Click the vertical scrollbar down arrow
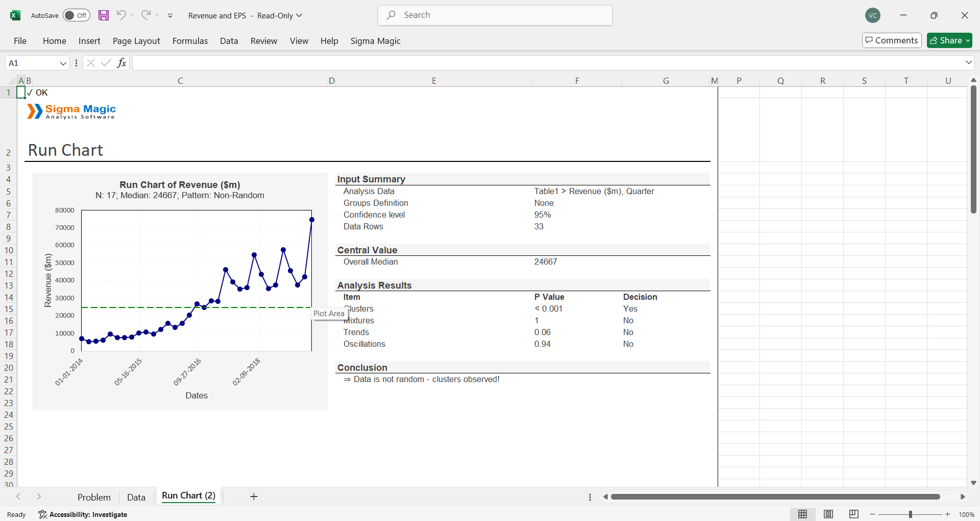 (x=973, y=483)
